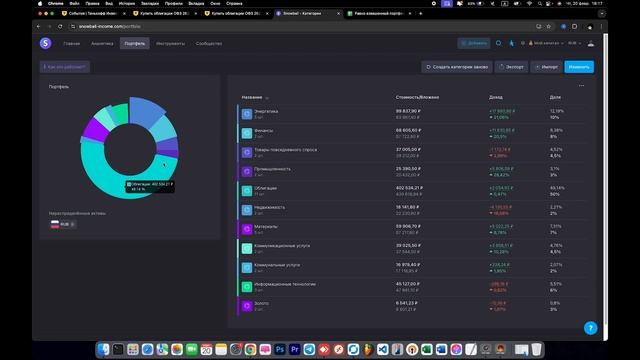640x360 pixels.
Task: Open the Аналитика navigation tab
Action: pyautogui.click(x=102, y=43)
